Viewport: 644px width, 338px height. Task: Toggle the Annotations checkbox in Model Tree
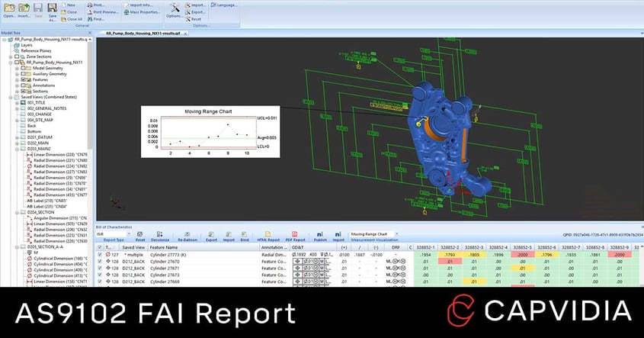pos(24,85)
